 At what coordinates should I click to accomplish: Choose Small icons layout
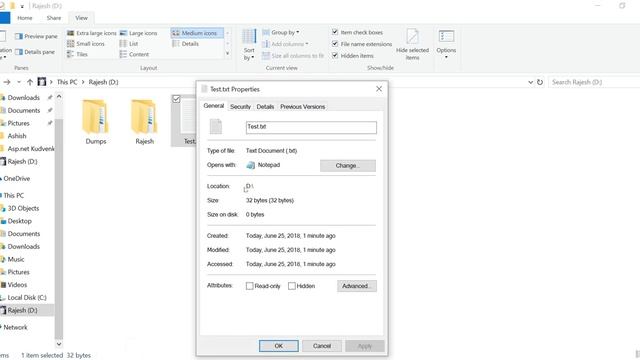(86, 44)
